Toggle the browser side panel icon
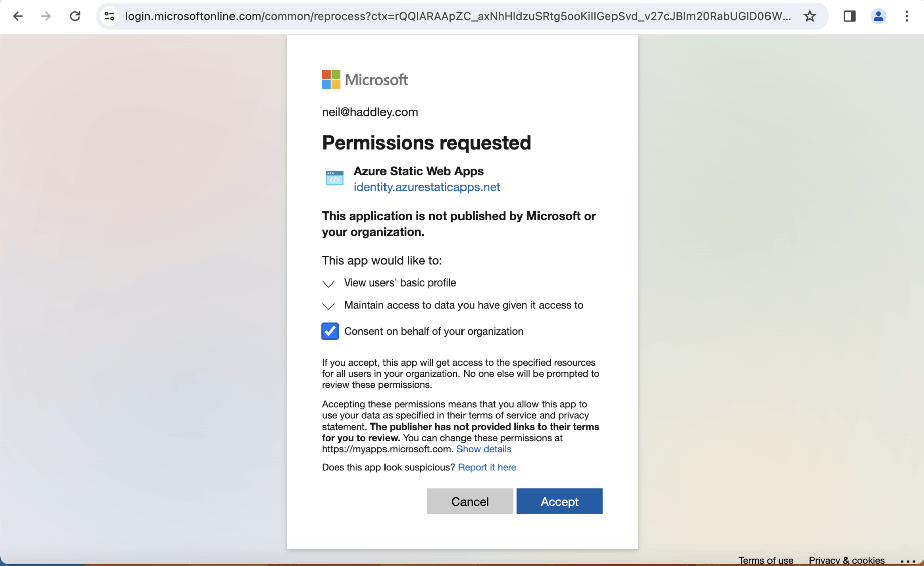This screenshot has width=924, height=566. pos(850,16)
